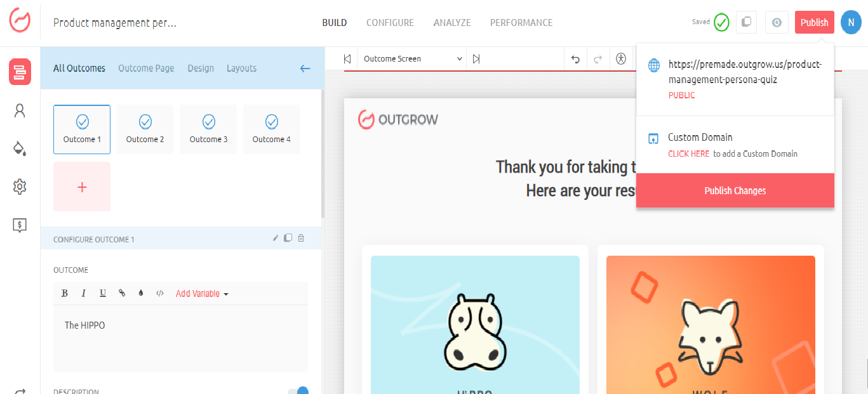Screen dimensions: 868x394
Task: Switch to the CONFIGURE tab
Action: [x=390, y=22]
